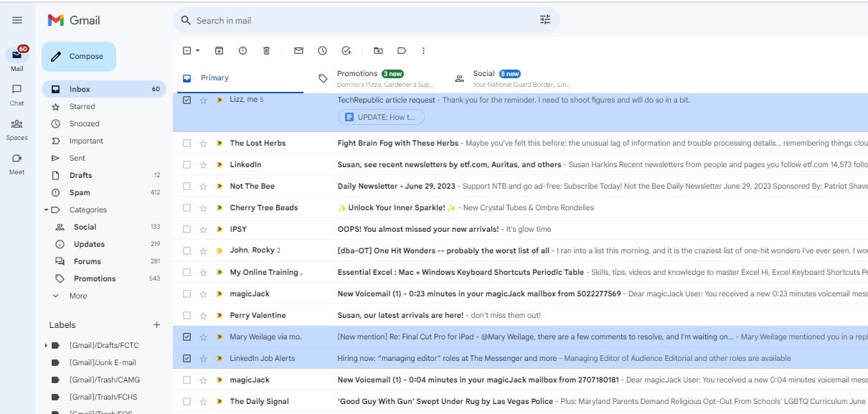Open the main menu hamburger icon
The height and width of the screenshot is (414, 868).
click(x=17, y=20)
